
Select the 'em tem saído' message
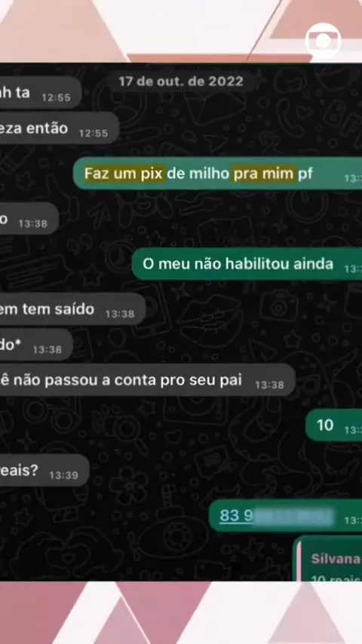pyautogui.click(x=72, y=309)
